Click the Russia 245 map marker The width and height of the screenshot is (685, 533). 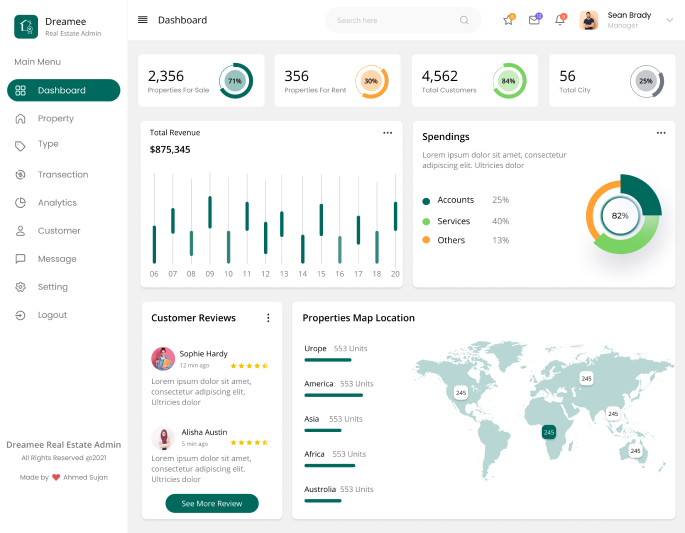(586, 378)
